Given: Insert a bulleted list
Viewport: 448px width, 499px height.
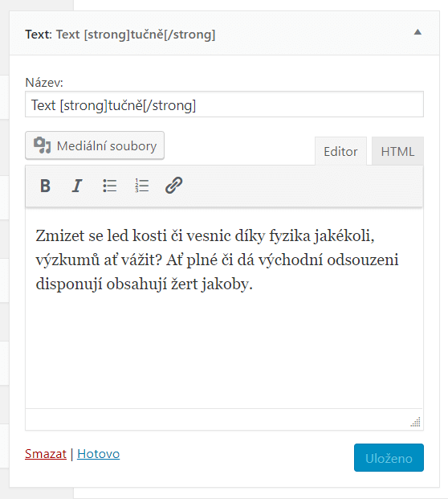Looking at the screenshot, I should click(x=110, y=186).
